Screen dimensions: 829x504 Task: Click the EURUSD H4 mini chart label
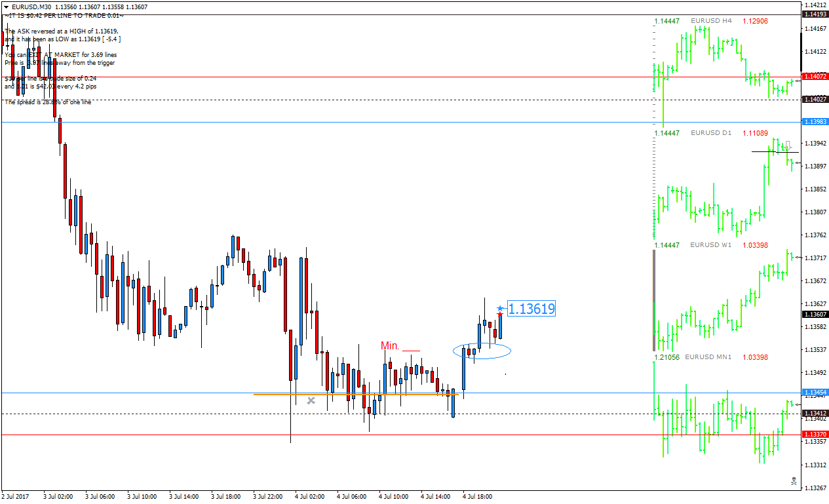tap(711, 21)
